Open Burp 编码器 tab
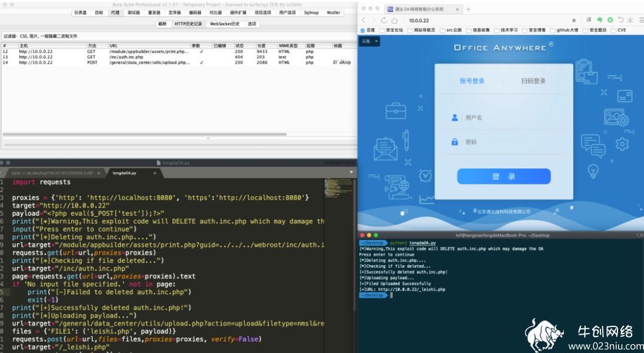The width and height of the screenshot is (644, 353). click(195, 13)
